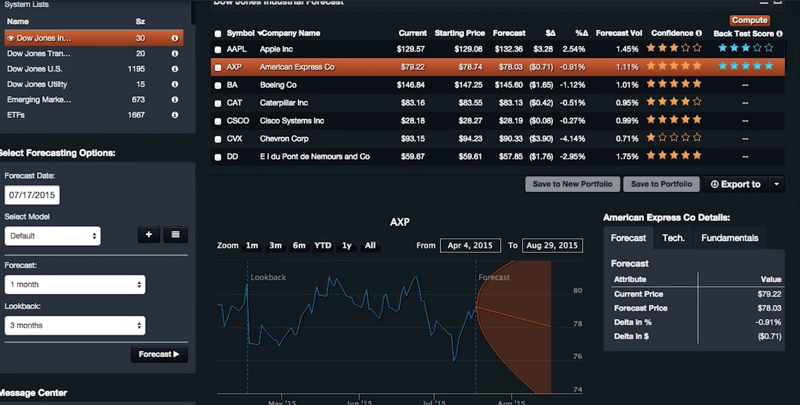
Task: Check the AXP row checkbox
Action: point(218,67)
